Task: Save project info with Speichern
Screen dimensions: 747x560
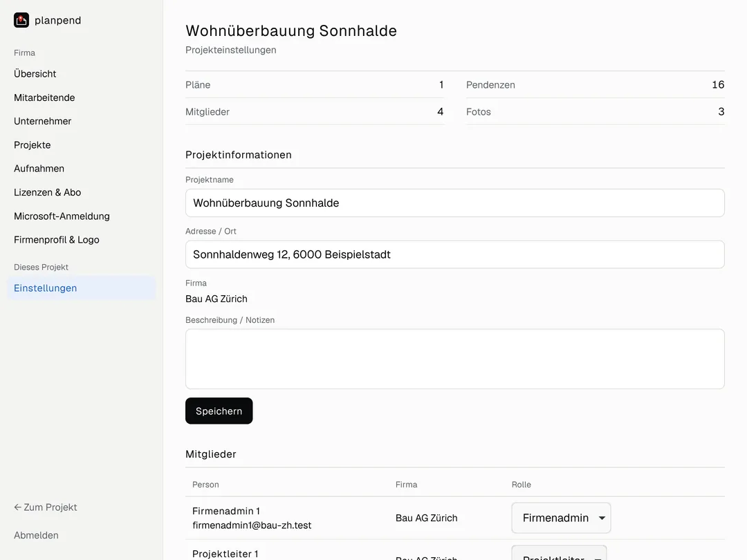Action: tap(219, 411)
